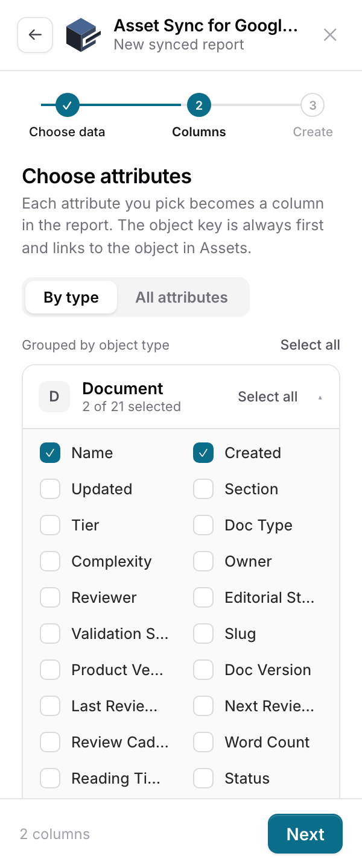This screenshot has width=362, height=868.
Task: Tick the Next Revie... checkbox
Action: (x=203, y=706)
